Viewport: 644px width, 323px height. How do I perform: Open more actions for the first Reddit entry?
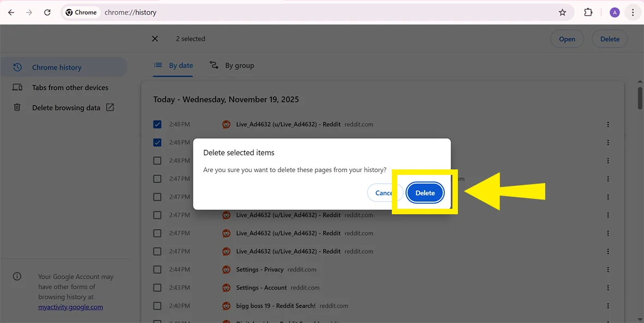608,125
